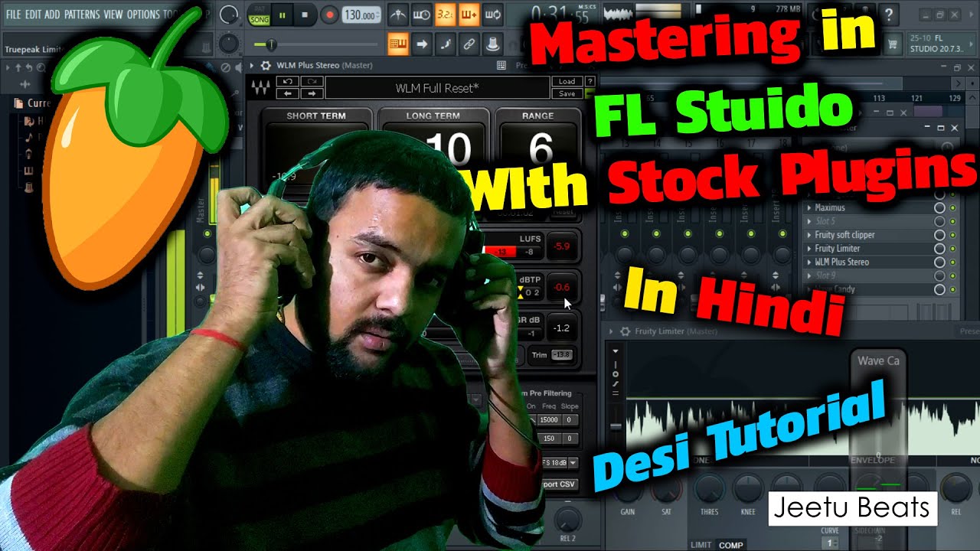Open the VIEW menu

[113, 14]
